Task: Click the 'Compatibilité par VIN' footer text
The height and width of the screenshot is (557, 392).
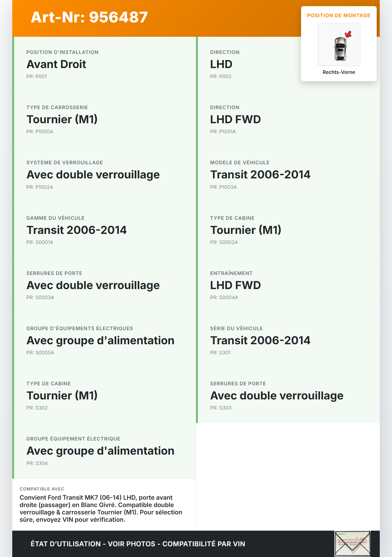Action: click(204, 544)
